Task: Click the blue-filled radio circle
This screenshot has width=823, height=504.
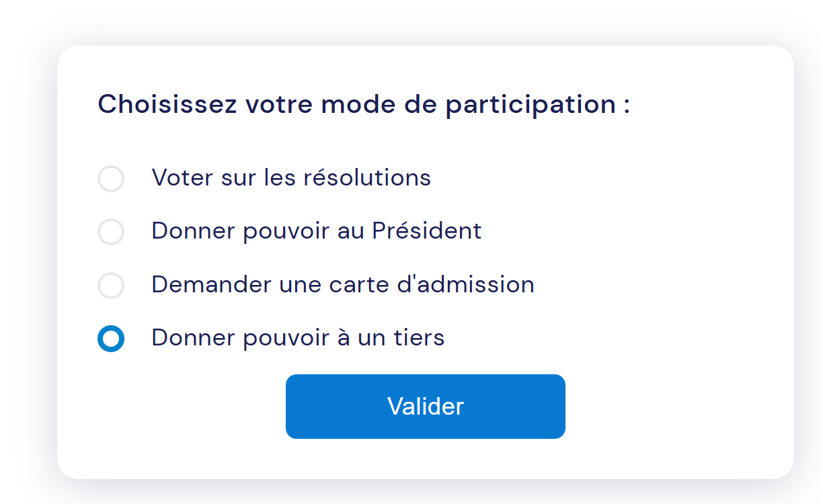Action: coord(111,338)
